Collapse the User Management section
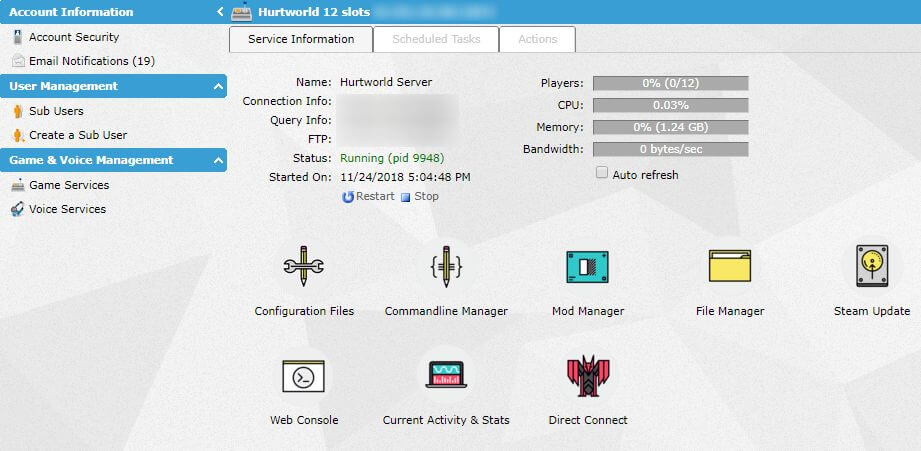Image resolution: width=921 pixels, height=451 pixels. tap(218, 87)
